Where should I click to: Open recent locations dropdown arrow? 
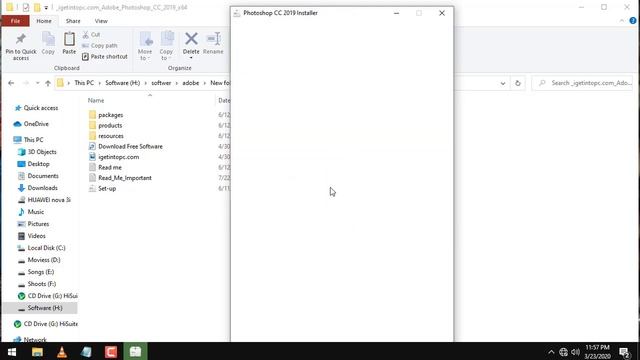pos(37,83)
